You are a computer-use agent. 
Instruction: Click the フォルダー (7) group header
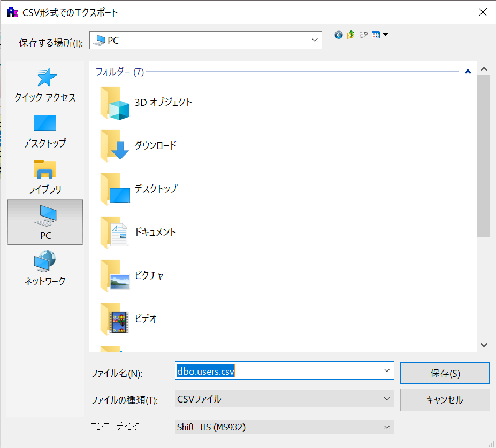[120, 72]
